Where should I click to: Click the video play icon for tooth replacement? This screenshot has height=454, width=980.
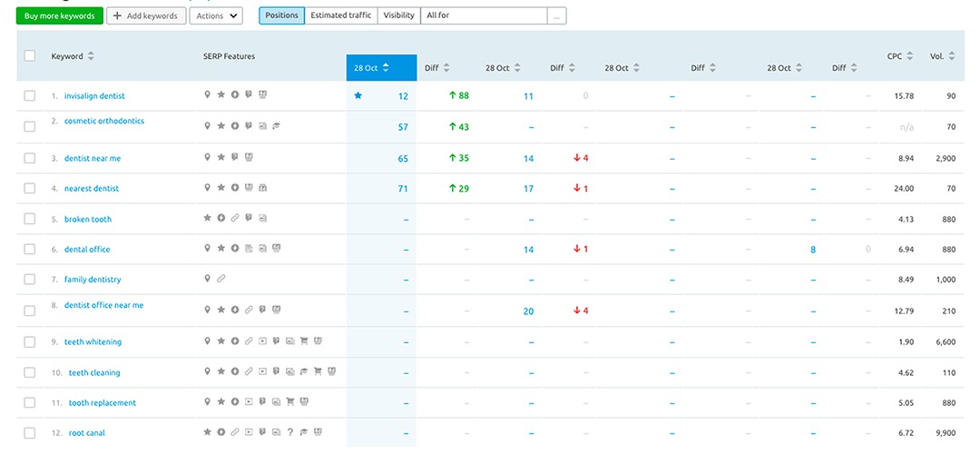point(249,402)
